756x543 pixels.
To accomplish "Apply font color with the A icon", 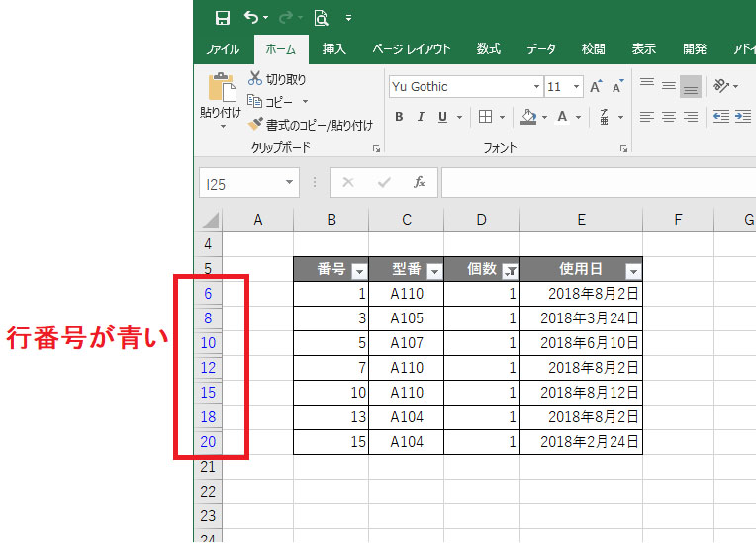I will coord(562,117).
